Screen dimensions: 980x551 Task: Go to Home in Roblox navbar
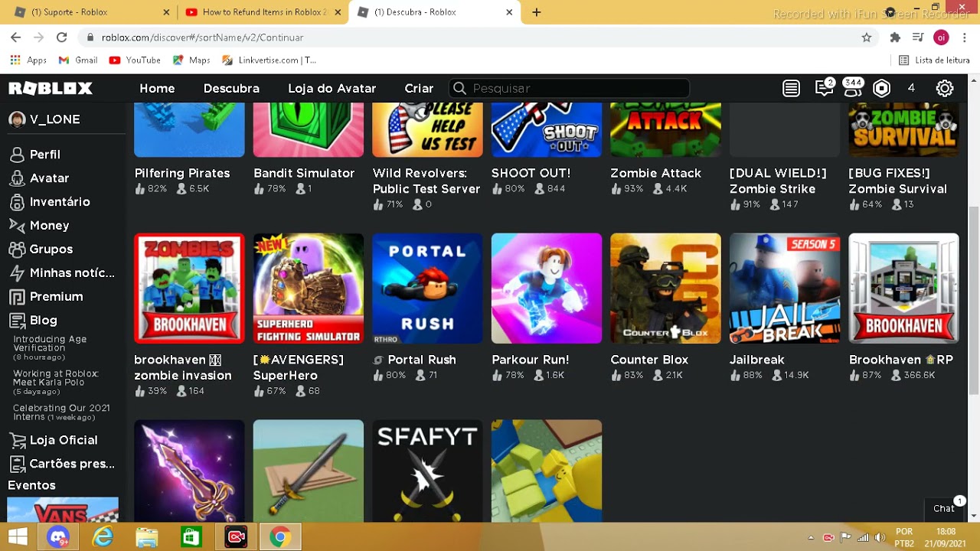pos(157,89)
